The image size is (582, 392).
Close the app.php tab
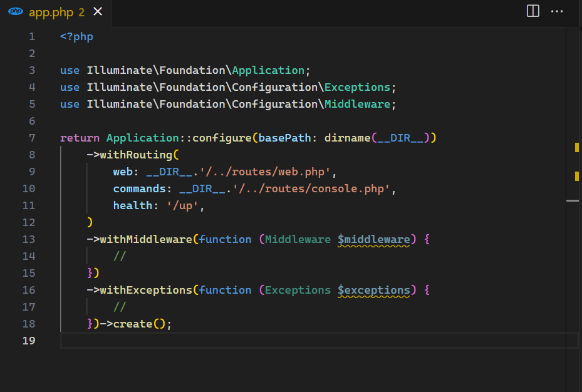98,11
